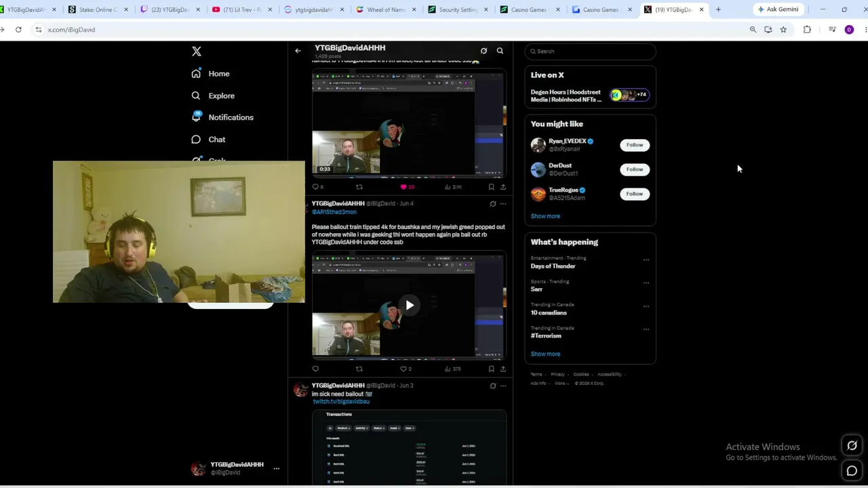Join the Degen Hours live space
Viewport: 868px width, 488px height.
590,96
